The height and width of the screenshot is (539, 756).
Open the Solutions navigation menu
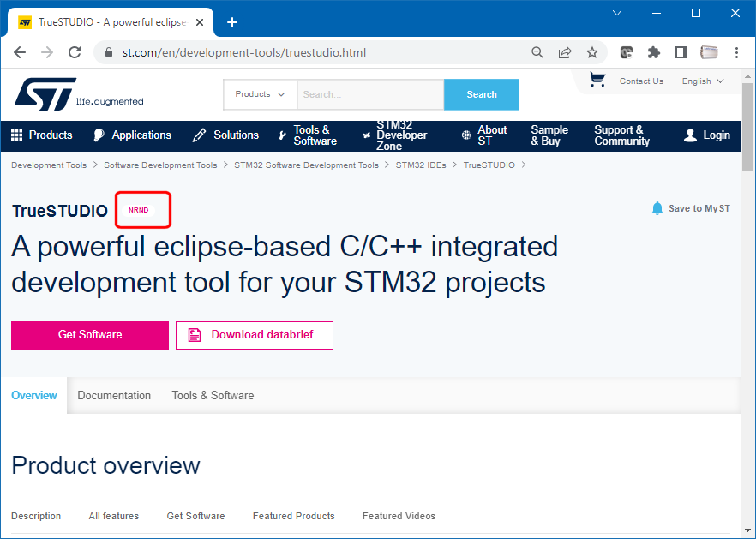(225, 135)
